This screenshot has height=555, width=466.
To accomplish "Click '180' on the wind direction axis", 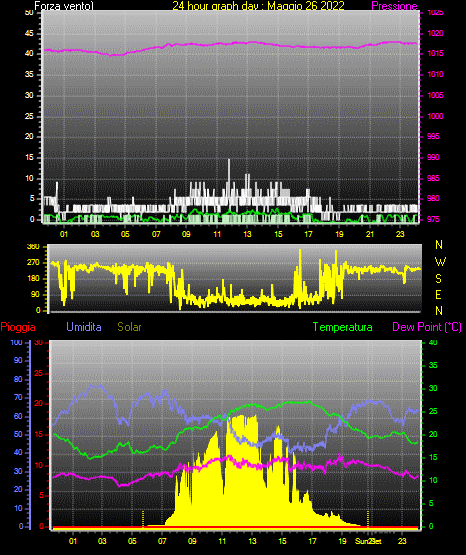I will 33,279.
